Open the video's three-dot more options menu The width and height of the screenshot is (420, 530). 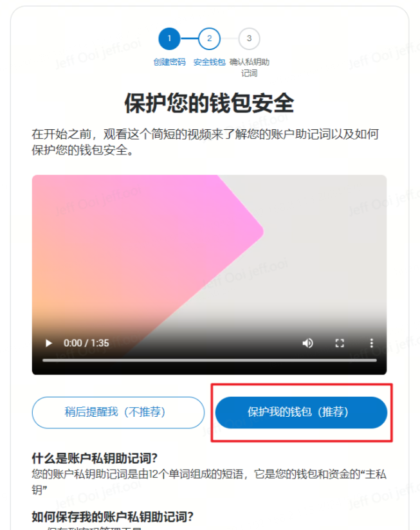[371, 343]
